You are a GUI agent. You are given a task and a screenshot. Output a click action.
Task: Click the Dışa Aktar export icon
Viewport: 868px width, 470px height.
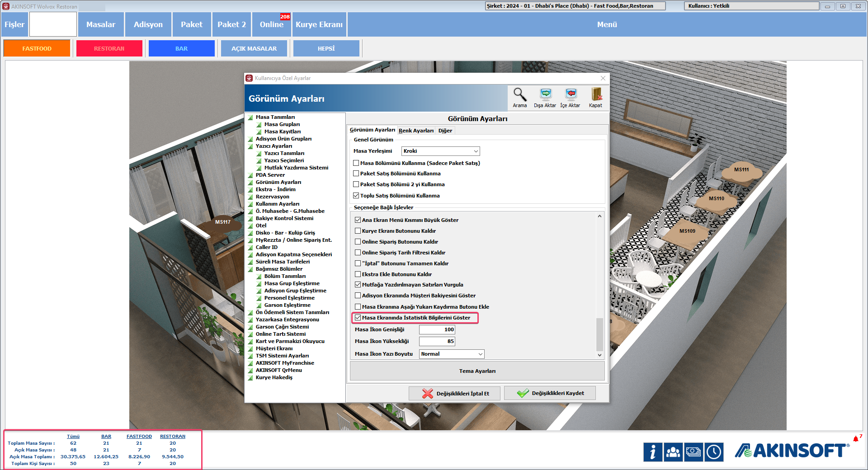click(545, 95)
